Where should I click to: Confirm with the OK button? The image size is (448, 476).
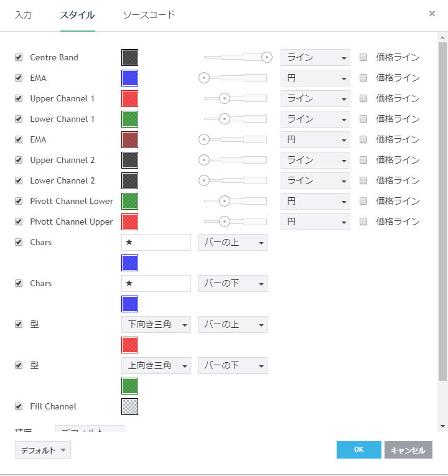pos(358,450)
